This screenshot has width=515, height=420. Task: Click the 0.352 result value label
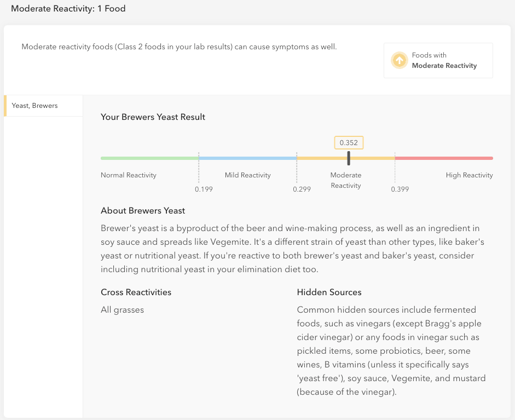(x=349, y=142)
